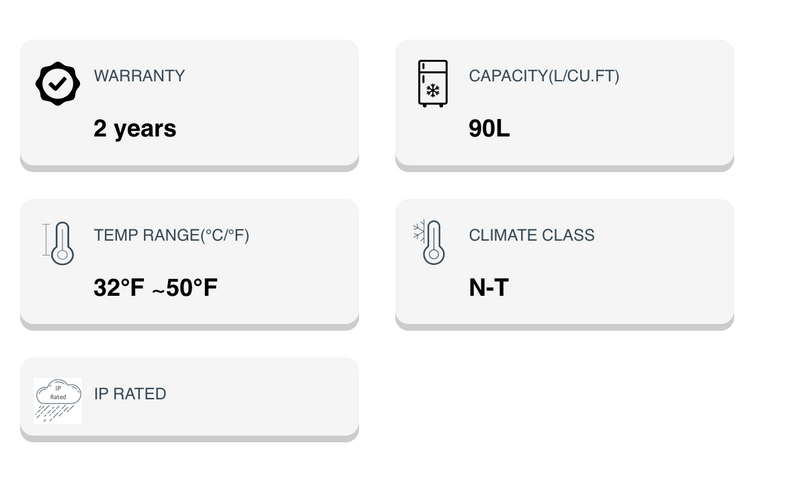The height and width of the screenshot is (480, 800).
Task: Select the IP RATED label text
Action: point(130,394)
